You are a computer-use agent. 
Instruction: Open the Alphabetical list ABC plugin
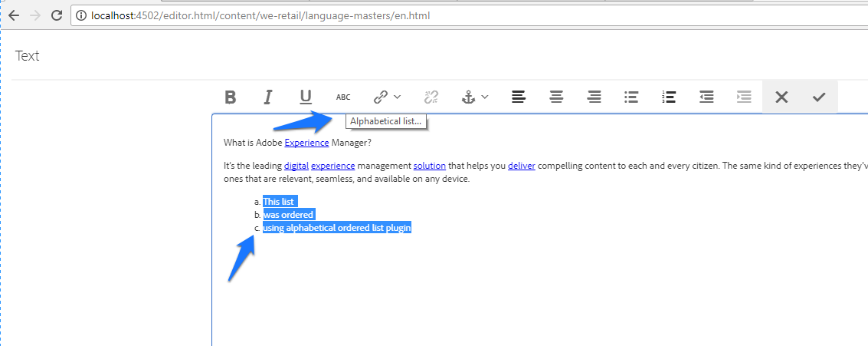(343, 97)
